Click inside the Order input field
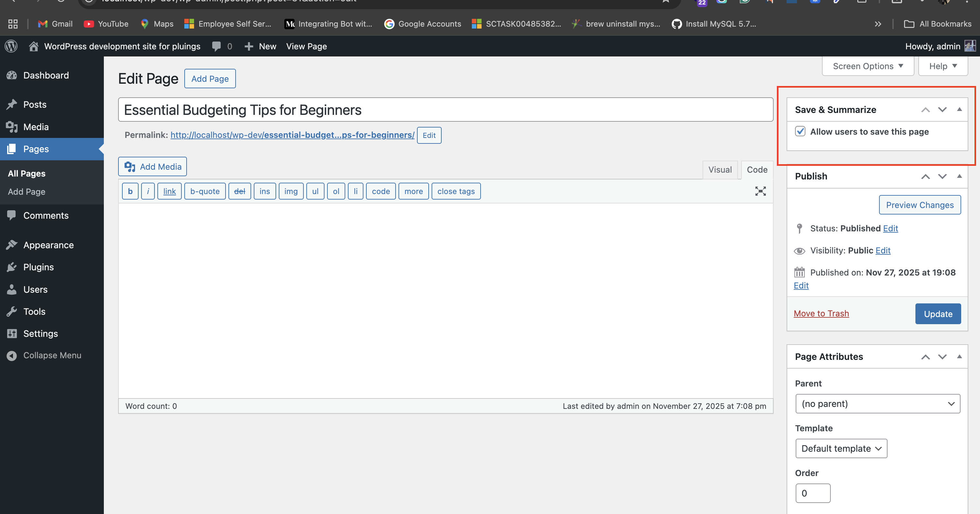 (x=813, y=493)
